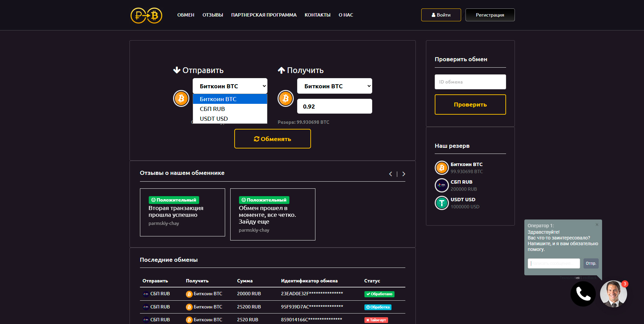Click the USDT USD Tether reserve icon

click(x=442, y=203)
